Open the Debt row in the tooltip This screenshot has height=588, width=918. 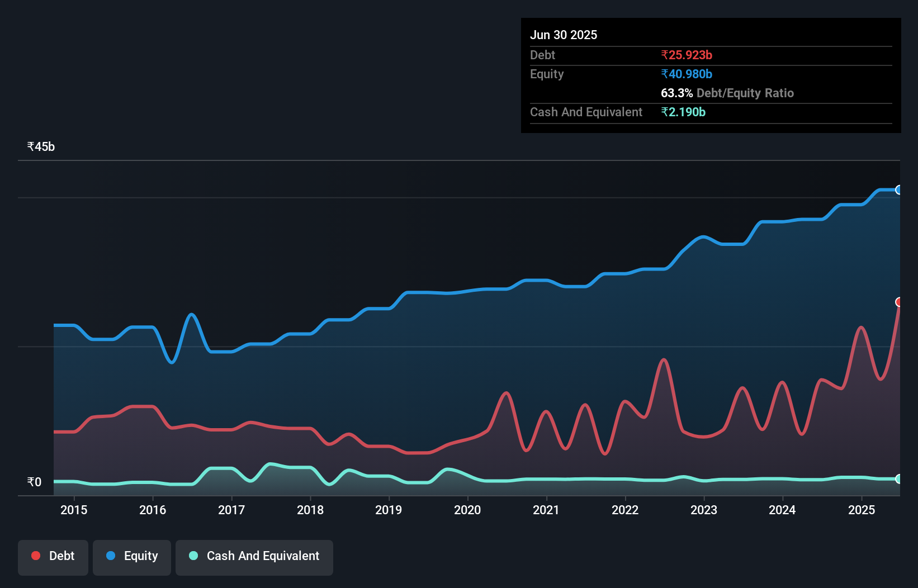[542, 55]
